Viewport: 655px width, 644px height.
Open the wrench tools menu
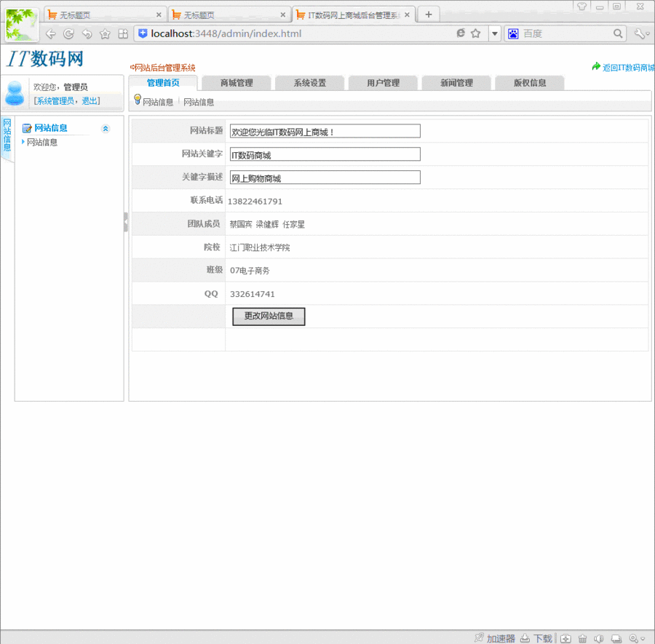point(642,33)
